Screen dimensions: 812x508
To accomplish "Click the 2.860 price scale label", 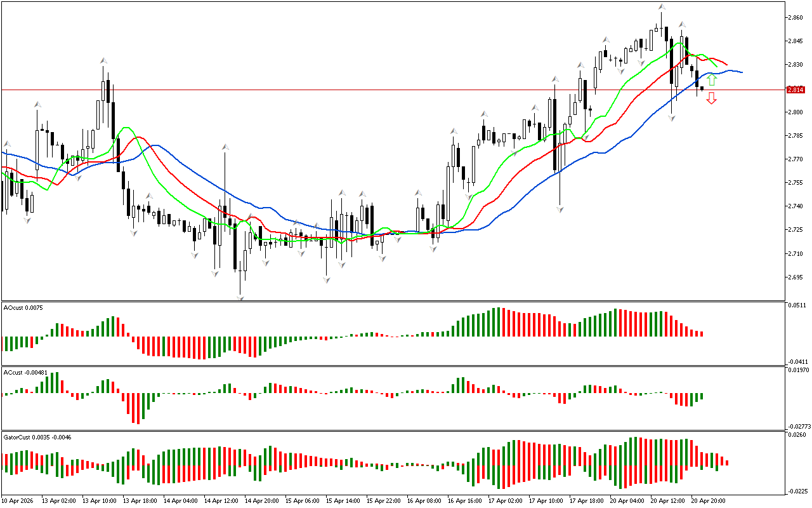I will pos(797,17).
